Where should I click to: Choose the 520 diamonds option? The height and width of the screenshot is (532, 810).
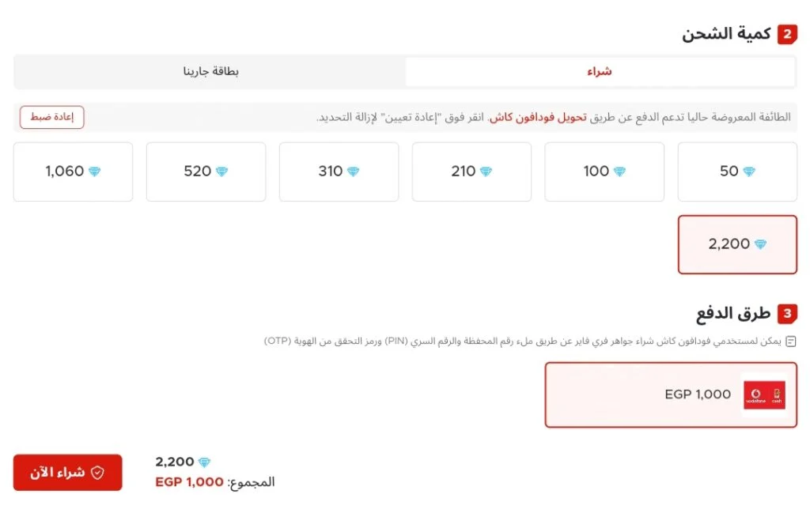(x=206, y=172)
